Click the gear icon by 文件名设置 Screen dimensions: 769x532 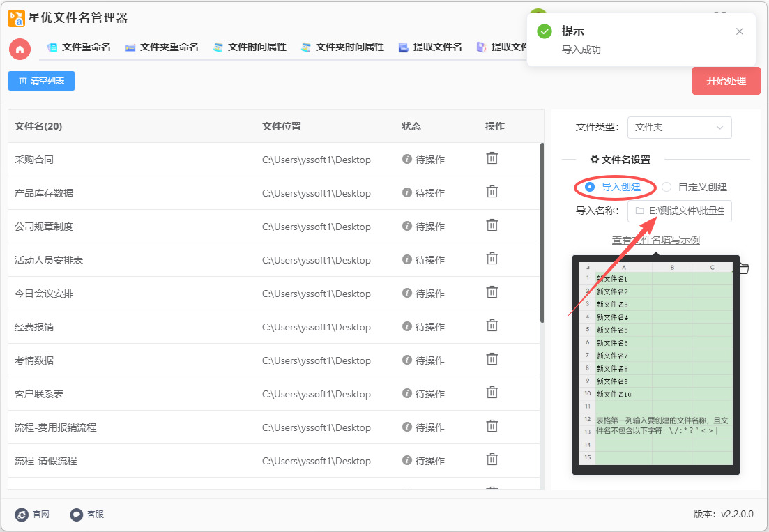(595, 160)
